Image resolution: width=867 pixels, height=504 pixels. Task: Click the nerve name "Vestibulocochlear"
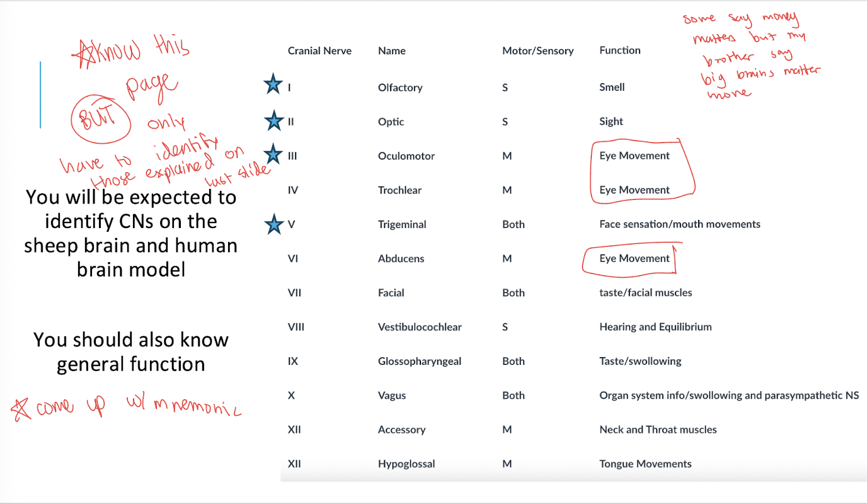coord(420,327)
